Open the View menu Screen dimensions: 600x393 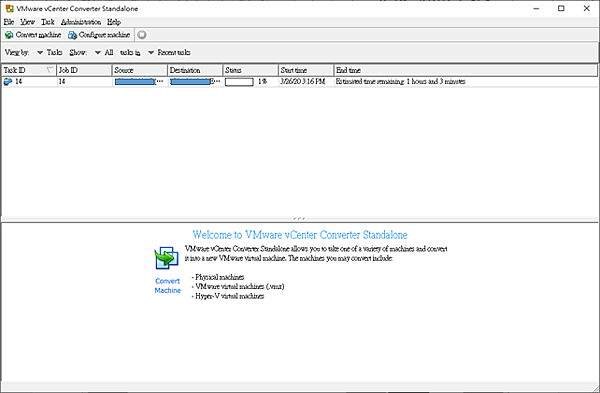(27, 22)
